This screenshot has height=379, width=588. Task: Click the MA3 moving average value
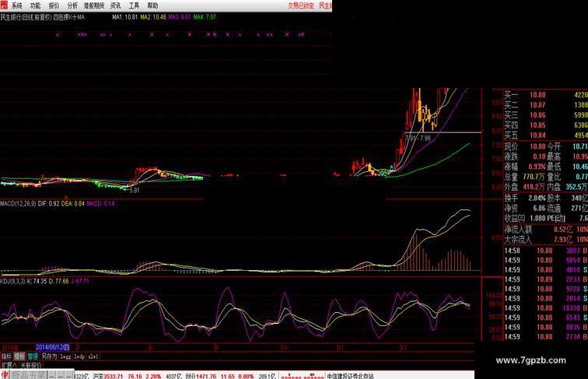point(180,17)
